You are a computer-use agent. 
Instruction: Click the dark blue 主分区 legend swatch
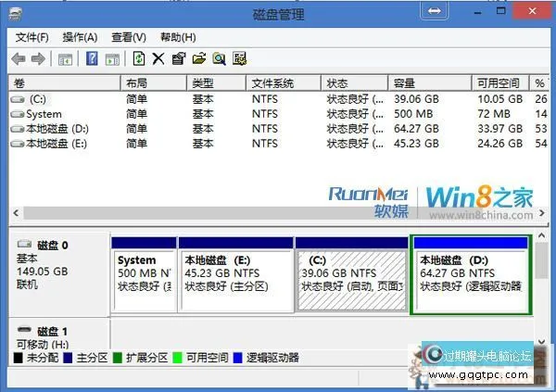68,358
